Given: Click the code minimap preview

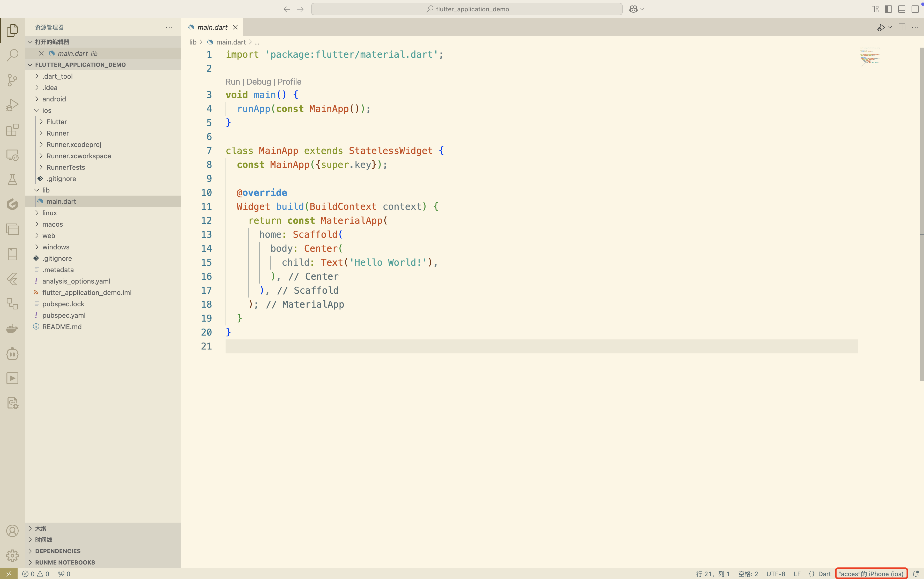Looking at the screenshot, I should (869, 57).
